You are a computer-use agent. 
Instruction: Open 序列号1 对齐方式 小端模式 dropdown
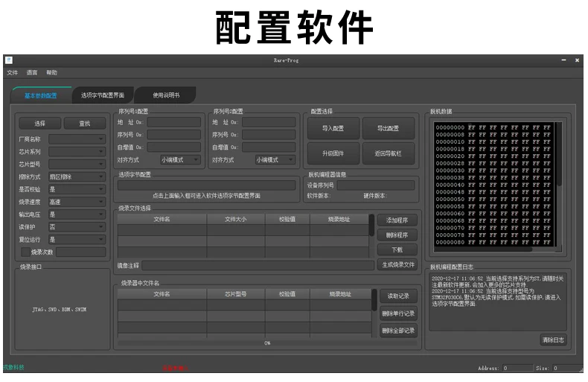pos(180,159)
